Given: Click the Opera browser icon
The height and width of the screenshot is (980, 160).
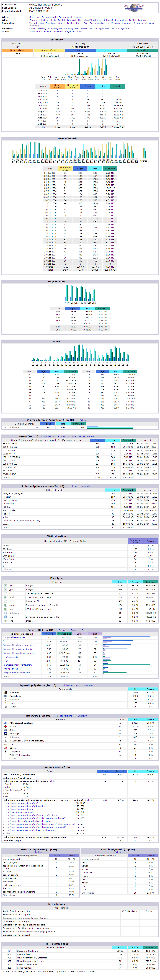Looking at the screenshot, I should pos(5,748).
